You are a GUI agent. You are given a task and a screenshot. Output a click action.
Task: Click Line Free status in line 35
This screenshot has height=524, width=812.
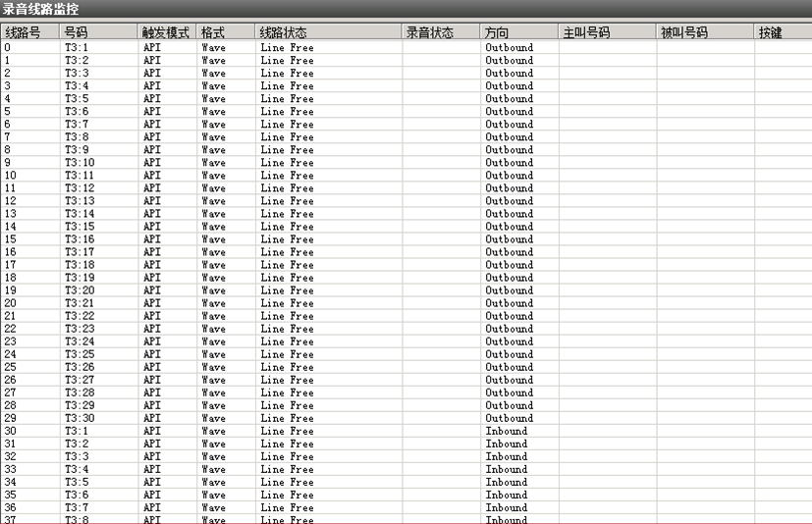pyautogui.click(x=287, y=495)
